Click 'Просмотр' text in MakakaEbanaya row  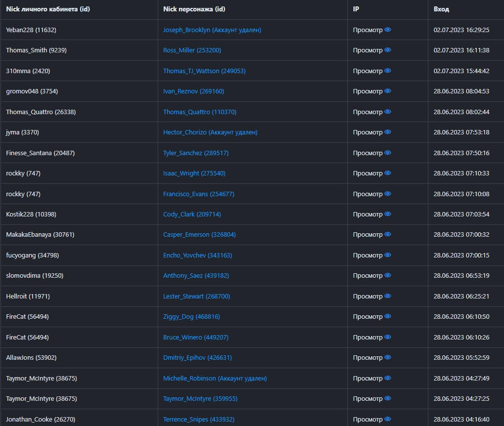coord(368,234)
